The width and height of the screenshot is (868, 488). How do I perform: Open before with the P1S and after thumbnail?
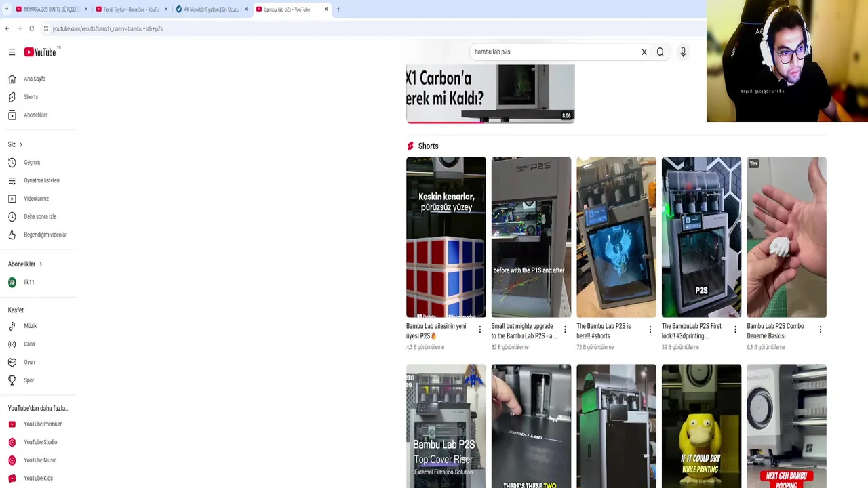click(531, 237)
